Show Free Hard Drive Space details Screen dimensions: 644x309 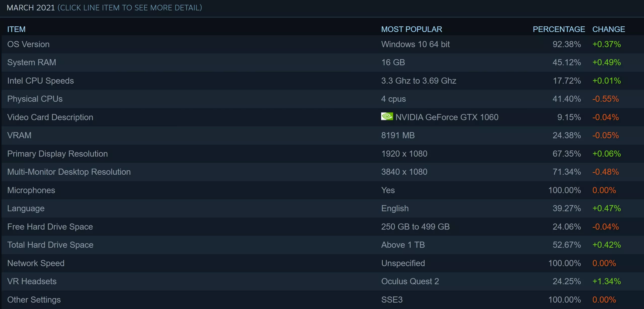[x=50, y=227]
